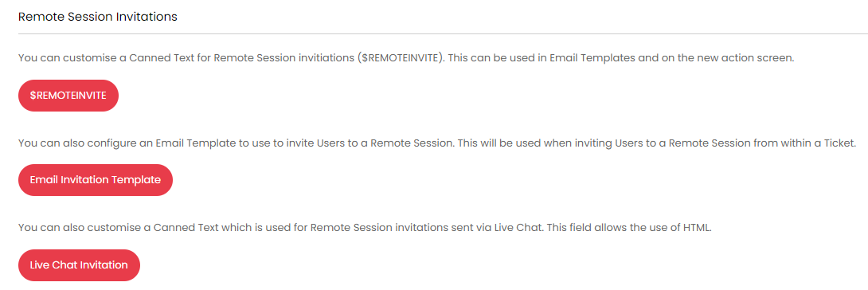868x290 pixels.
Task: Click the word 'HTML.' ending the third description
Action: (697, 228)
